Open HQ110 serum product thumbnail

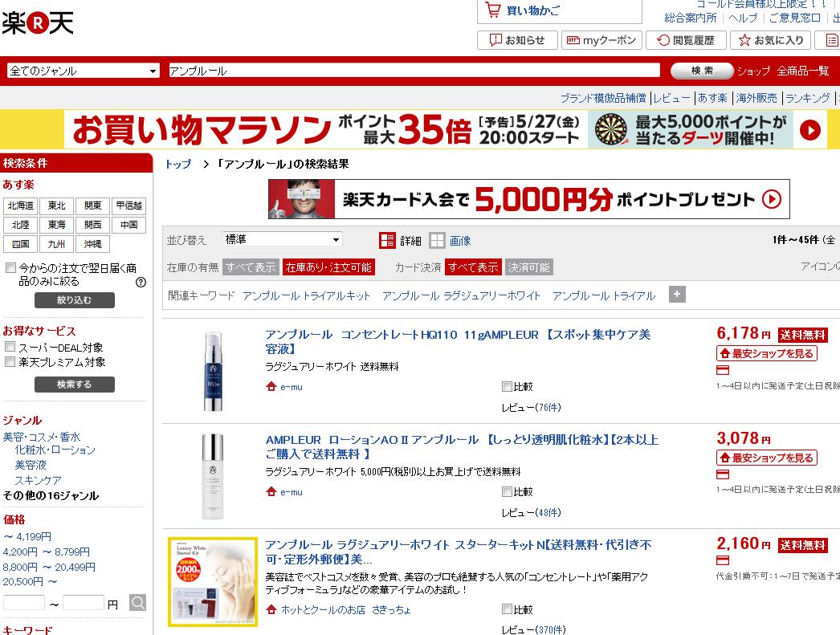point(213,371)
